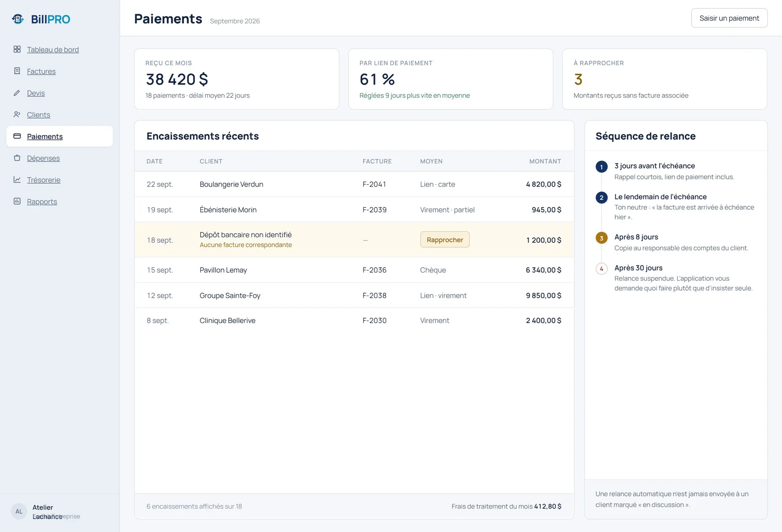782x532 pixels.
Task: Click the Rapports report icon
Action: tap(17, 201)
